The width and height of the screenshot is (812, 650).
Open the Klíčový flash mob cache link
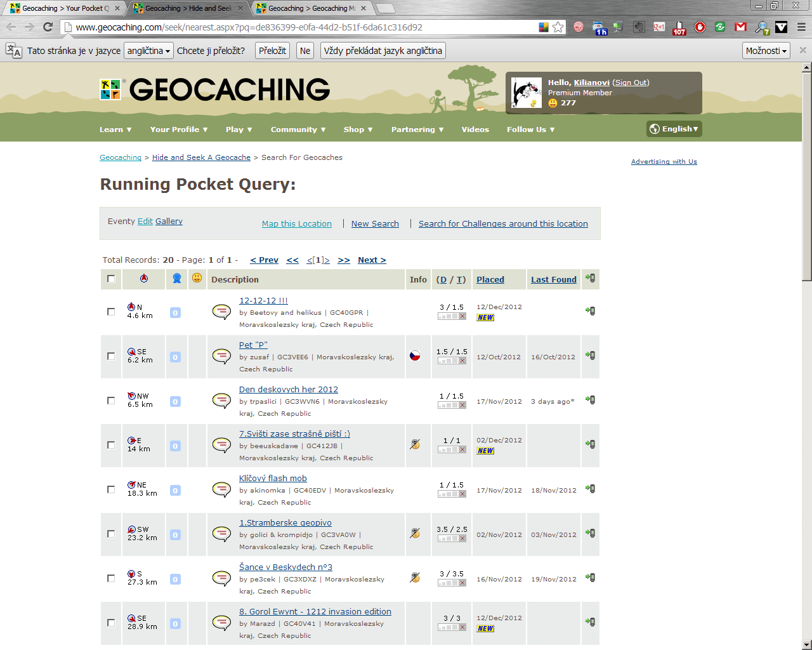(x=273, y=478)
